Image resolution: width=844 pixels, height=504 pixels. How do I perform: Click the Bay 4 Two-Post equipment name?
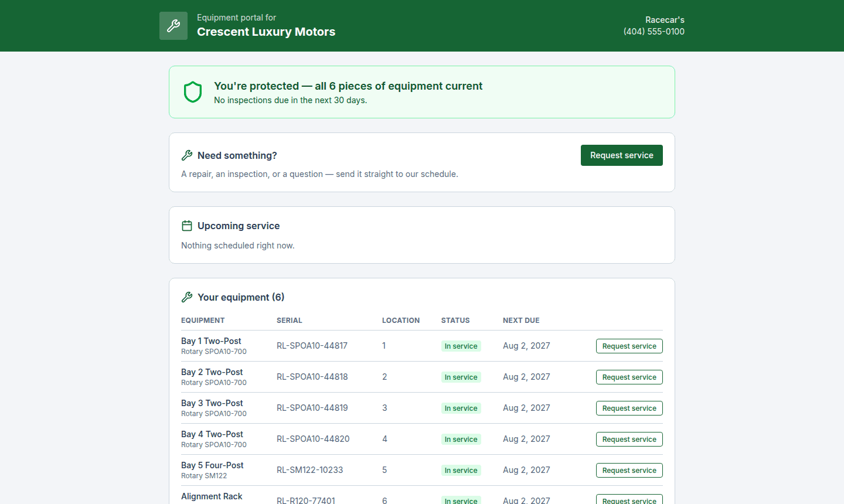point(212,434)
